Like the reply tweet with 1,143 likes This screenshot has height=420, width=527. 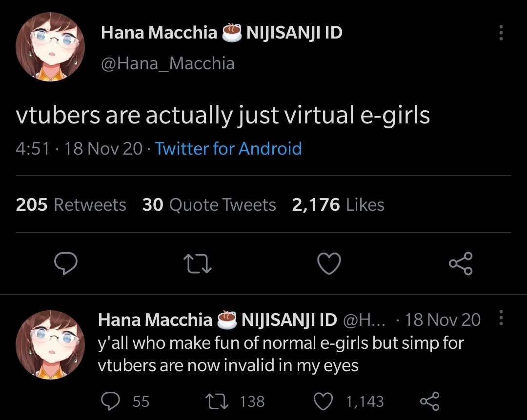point(322,401)
